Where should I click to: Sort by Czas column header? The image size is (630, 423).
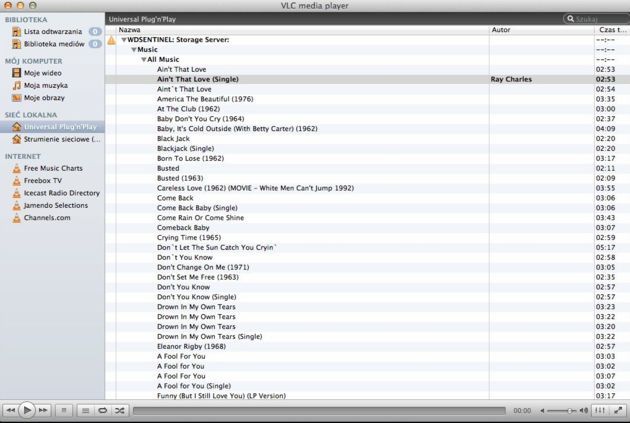click(612, 30)
